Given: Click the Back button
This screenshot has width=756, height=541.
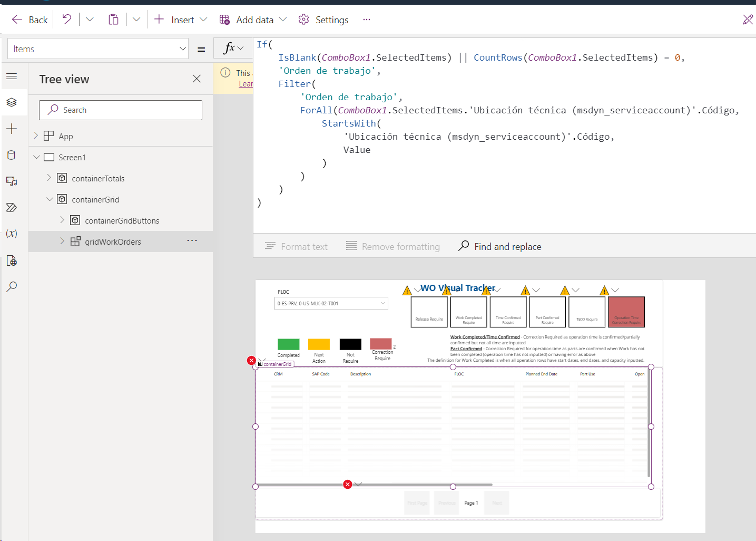Looking at the screenshot, I should coord(29,19).
